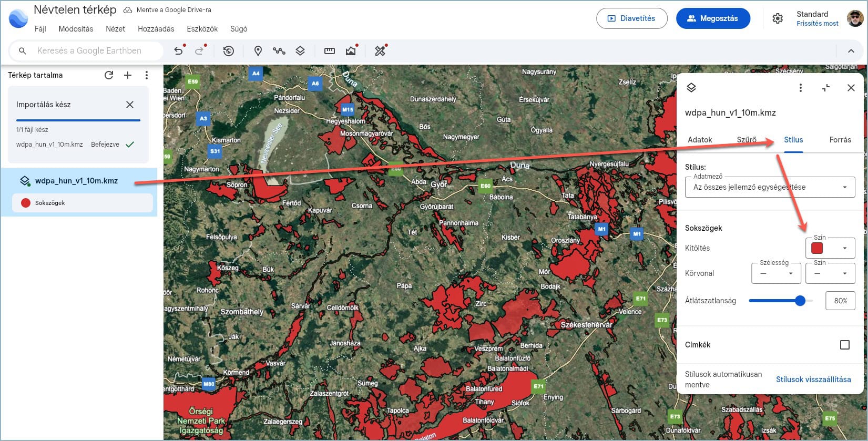Screen dimensions: 868x441
Task: Click the Székesfehérvár label on map
Action: (x=586, y=325)
